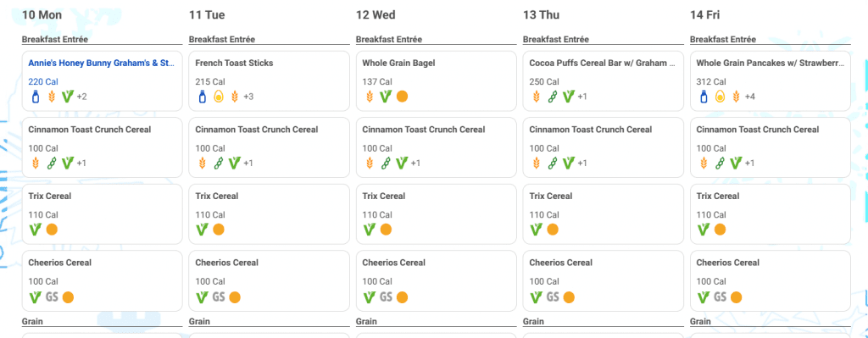
Task: Click egg icon on Friday Whole Grain Pancakes
Action: point(720,97)
